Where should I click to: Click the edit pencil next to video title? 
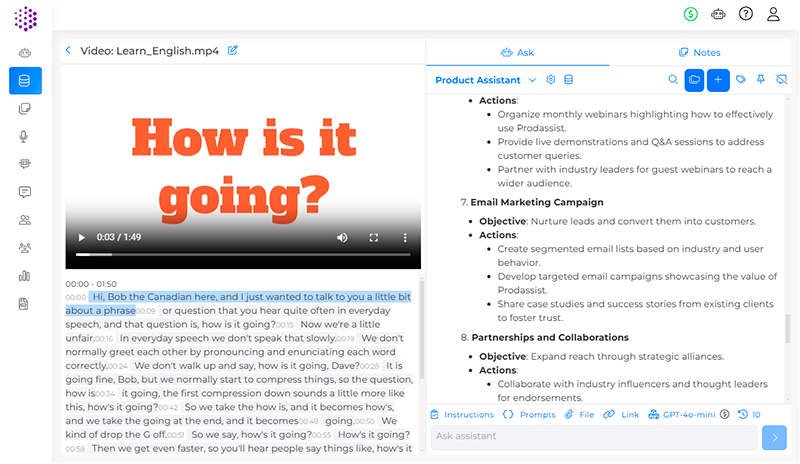233,50
